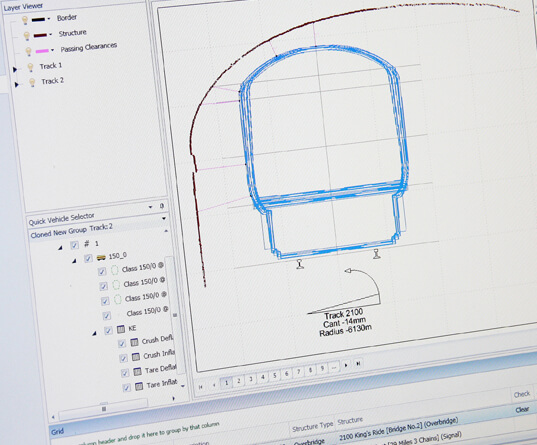Click the Track 2100 cant radius label
Viewport: 537px width, 445px height.
click(x=345, y=323)
